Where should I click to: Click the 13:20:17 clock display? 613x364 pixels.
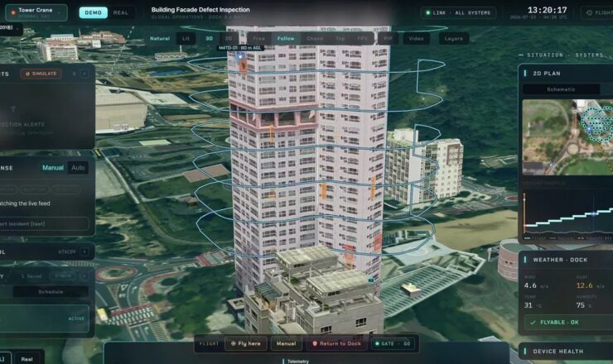click(x=547, y=10)
